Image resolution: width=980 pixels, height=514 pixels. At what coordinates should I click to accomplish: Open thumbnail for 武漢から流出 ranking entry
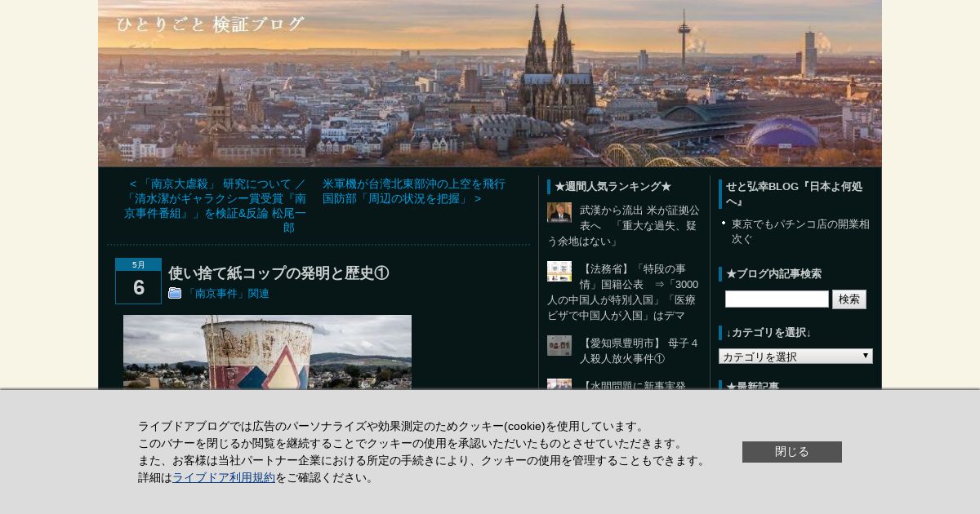point(559,212)
